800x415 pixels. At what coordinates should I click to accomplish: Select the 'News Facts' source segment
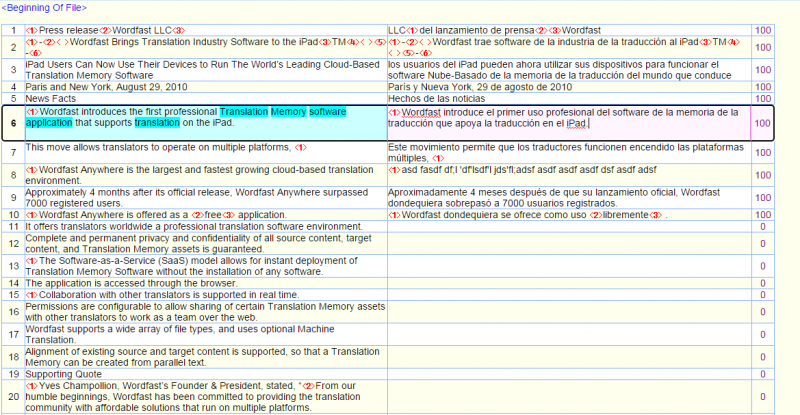206,99
